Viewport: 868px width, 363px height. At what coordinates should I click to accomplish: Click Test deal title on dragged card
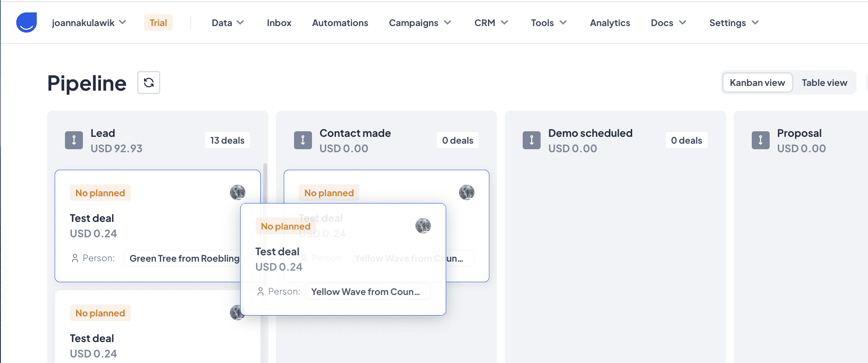pyautogui.click(x=277, y=251)
